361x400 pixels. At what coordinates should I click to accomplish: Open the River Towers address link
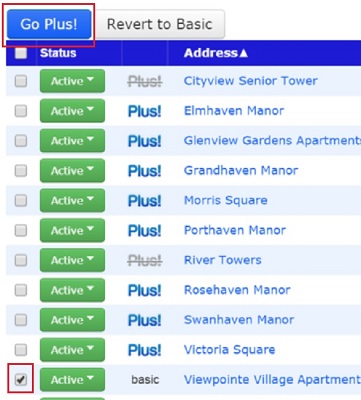point(223,260)
